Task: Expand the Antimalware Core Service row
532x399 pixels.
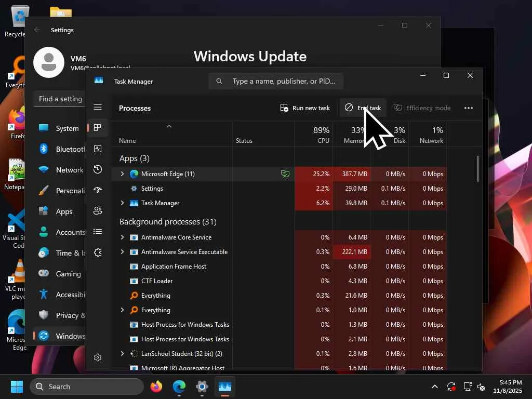Action: click(123, 237)
